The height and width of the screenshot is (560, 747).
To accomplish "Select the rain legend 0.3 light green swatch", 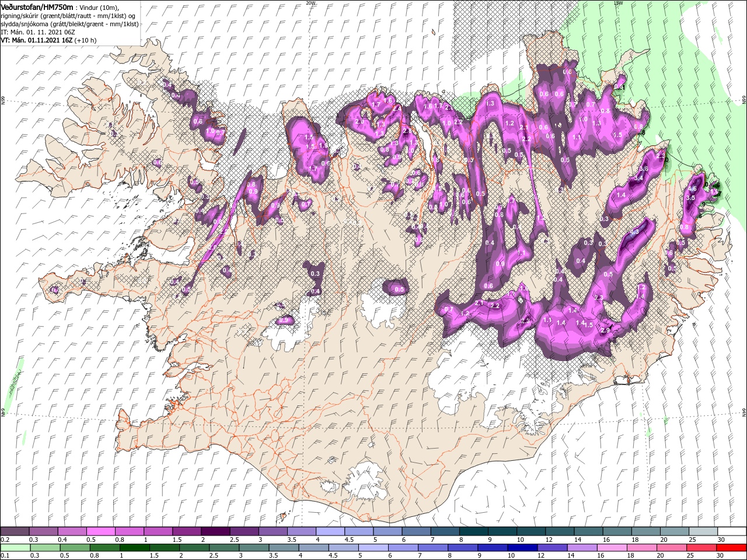I will pyautogui.click(x=45, y=547).
